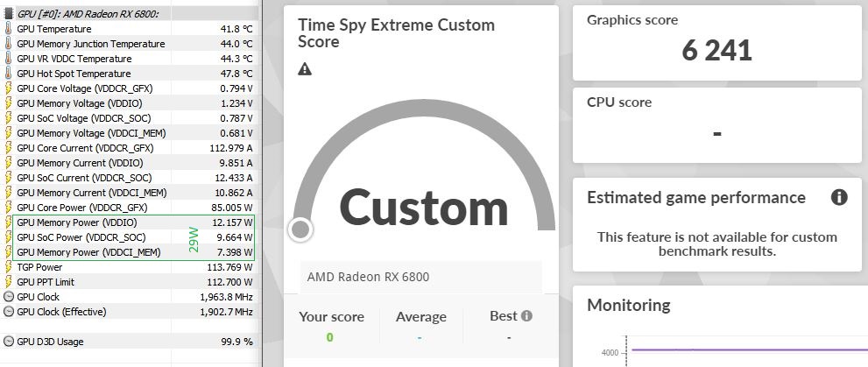Click lightning icon for GPU PPT Limit
This screenshot has height=367, width=868.
coord(8,282)
